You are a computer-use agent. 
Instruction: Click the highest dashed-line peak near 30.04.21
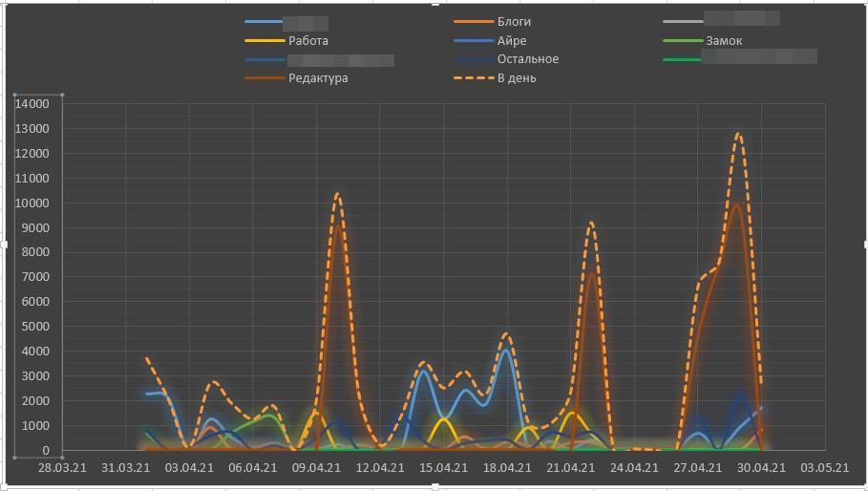(738, 134)
